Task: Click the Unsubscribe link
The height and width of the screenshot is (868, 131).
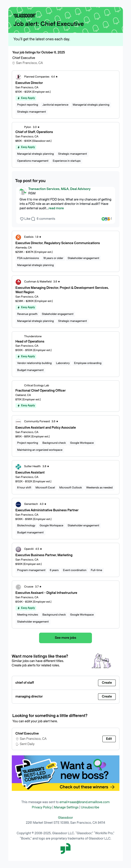Action: (90, 807)
